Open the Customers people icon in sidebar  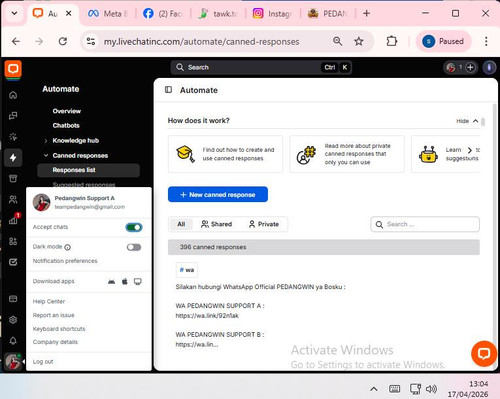[13, 199]
